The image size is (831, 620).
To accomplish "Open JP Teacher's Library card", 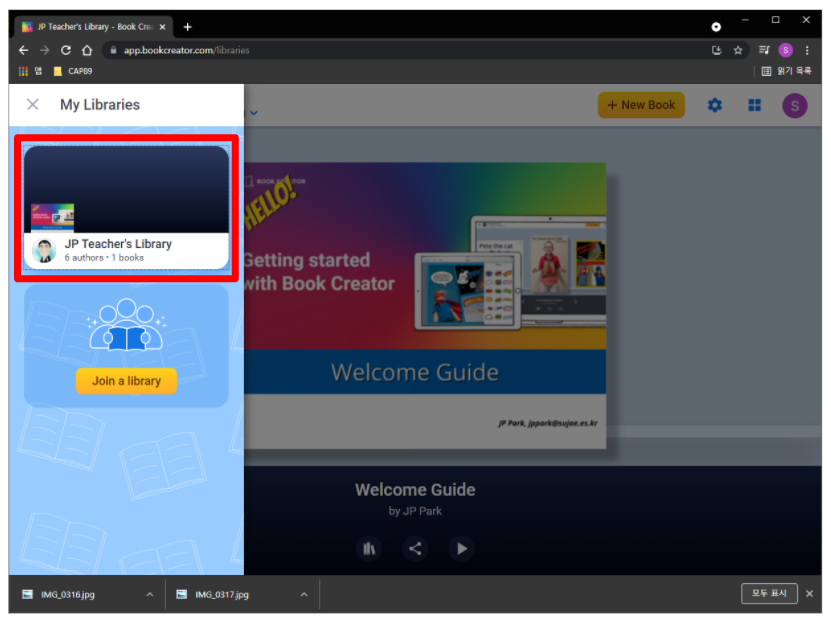I will (x=126, y=208).
